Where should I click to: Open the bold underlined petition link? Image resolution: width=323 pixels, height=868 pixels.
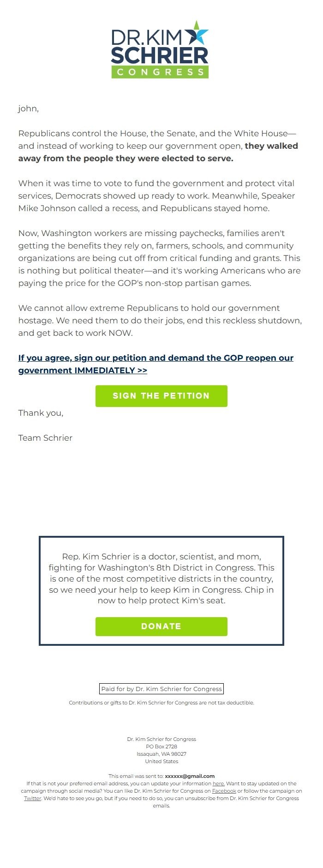point(156,364)
